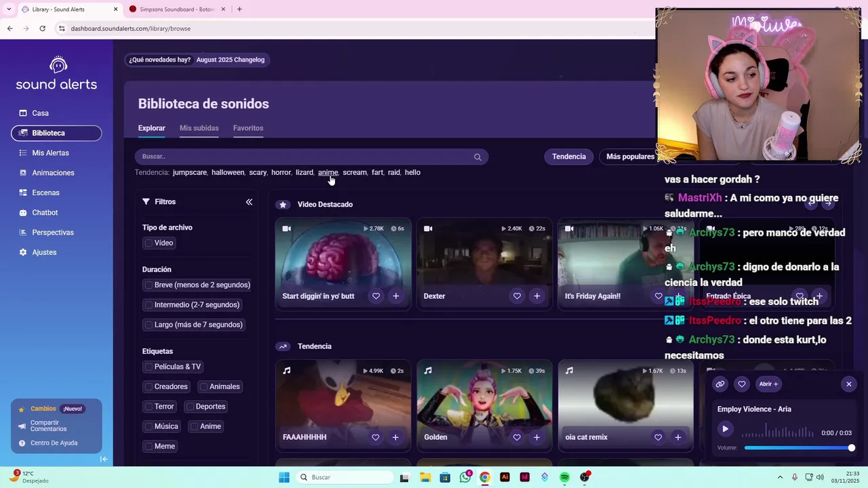Viewport: 868px width, 488px height.
Task: Add the FAAAHHHHH sound with plus
Action: (395, 437)
